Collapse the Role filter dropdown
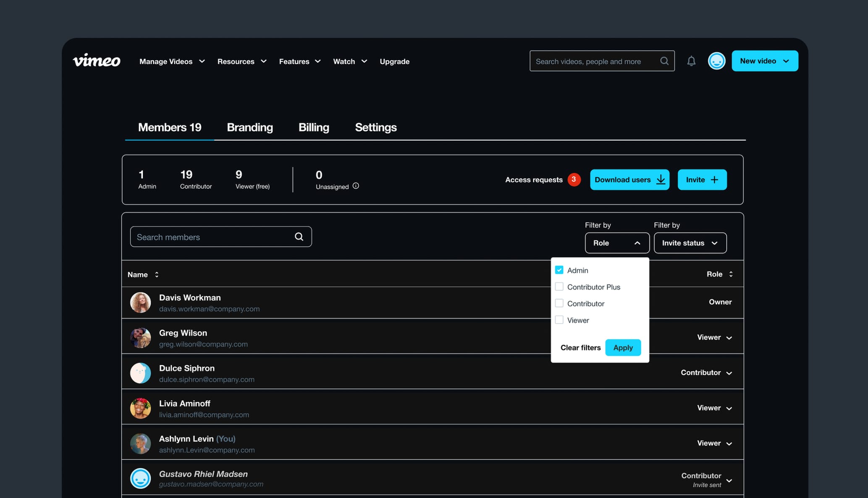The width and height of the screenshot is (868, 498). [x=617, y=243]
